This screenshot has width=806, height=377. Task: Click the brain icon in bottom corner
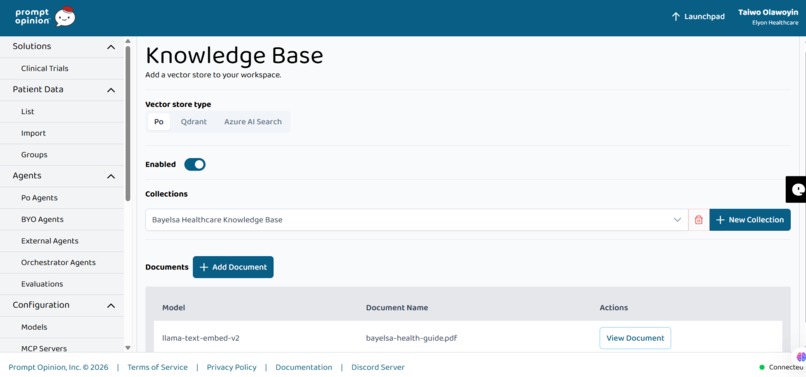801,356
